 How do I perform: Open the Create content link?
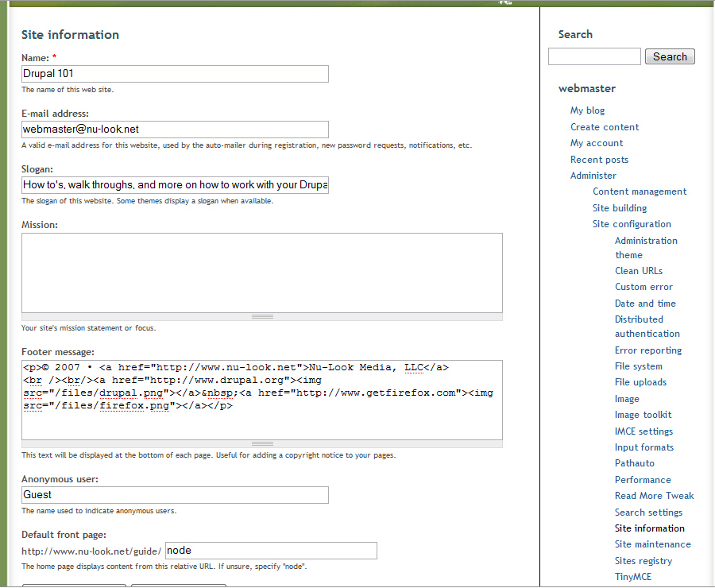[x=605, y=127]
